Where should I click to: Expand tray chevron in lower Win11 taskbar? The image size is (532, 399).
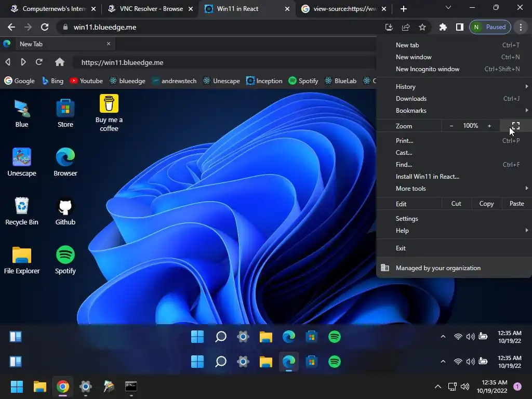point(443,362)
